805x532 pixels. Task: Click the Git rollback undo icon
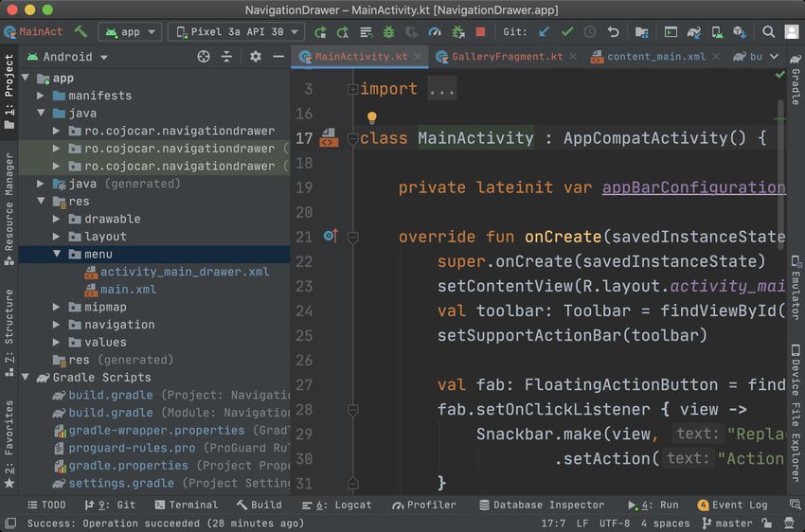tap(613, 32)
